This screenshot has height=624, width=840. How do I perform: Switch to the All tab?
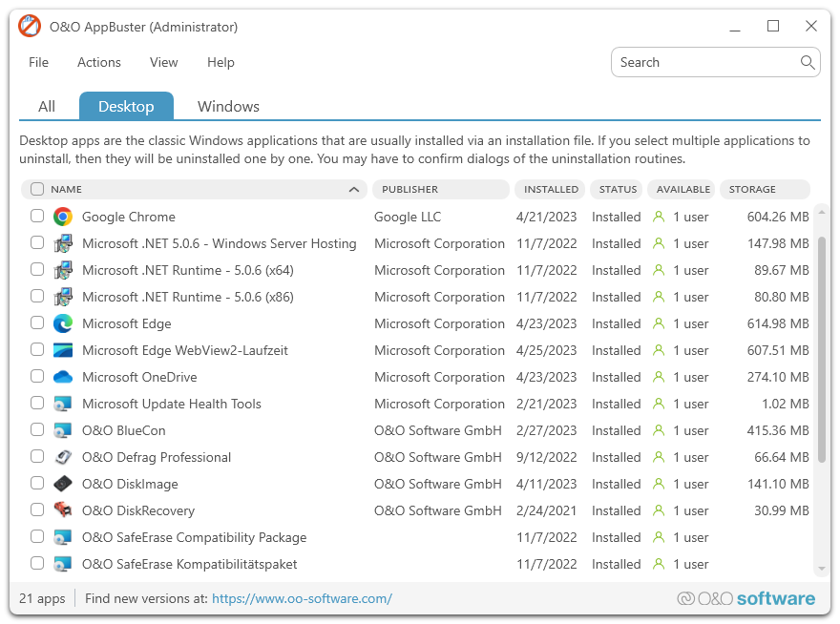point(47,107)
